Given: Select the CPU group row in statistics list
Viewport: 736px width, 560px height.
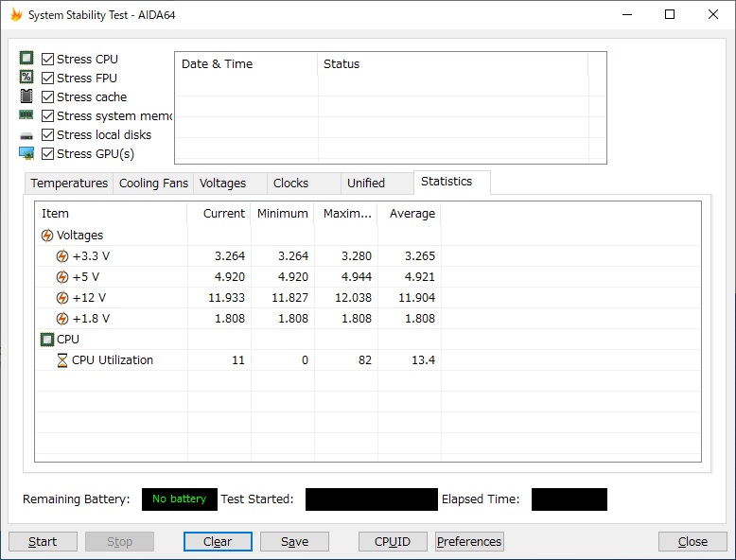Looking at the screenshot, I should [x=68, y=340].
